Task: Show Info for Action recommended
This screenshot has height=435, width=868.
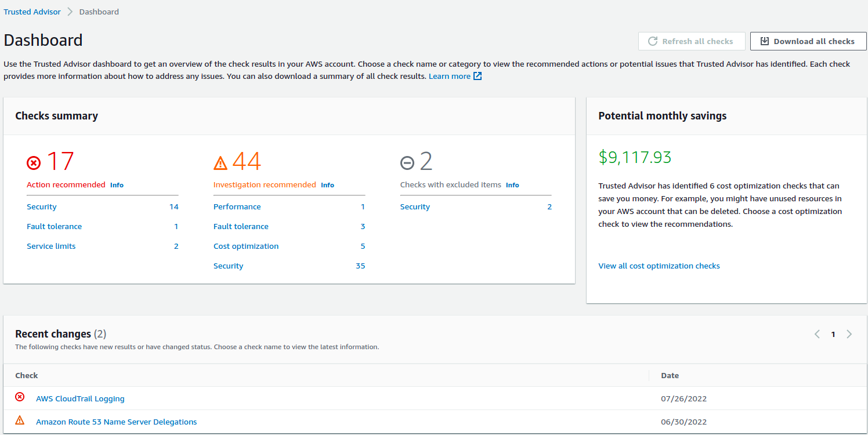Action: click(x=117, y=185)
